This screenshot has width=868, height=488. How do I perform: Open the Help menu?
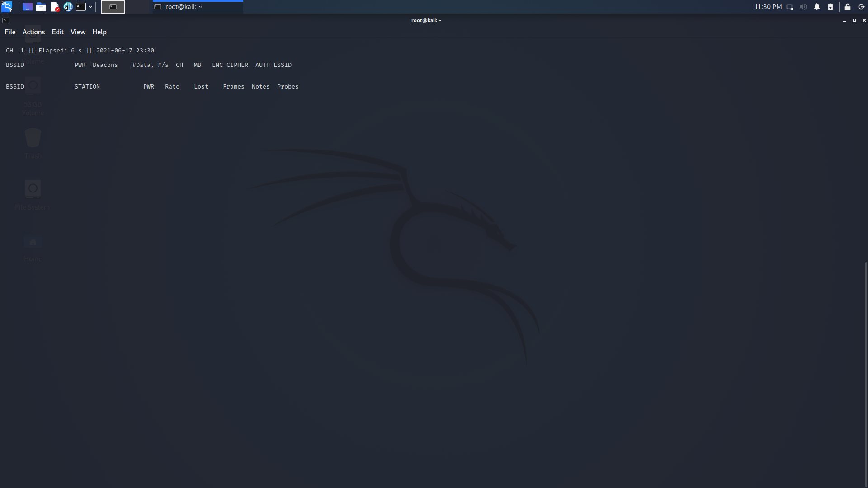[99, 32]
